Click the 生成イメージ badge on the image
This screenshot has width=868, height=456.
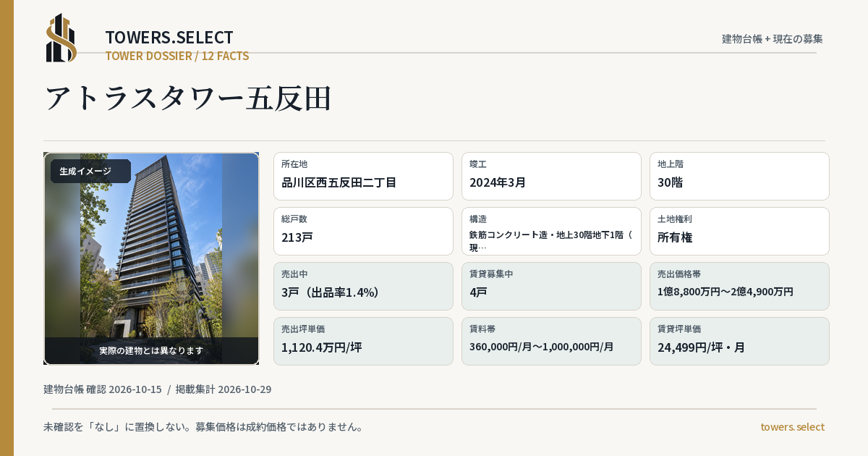pyautogui.click(x=90, y=172)
